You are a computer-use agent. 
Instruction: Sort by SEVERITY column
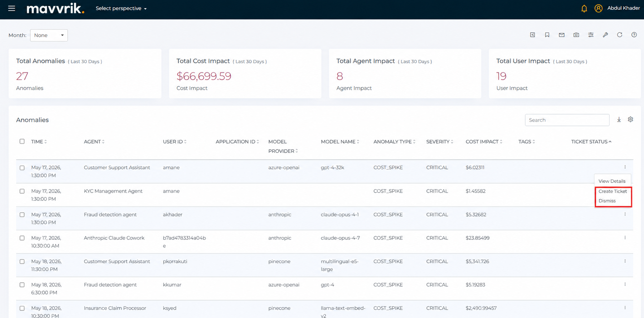click(x=440, y=142)
